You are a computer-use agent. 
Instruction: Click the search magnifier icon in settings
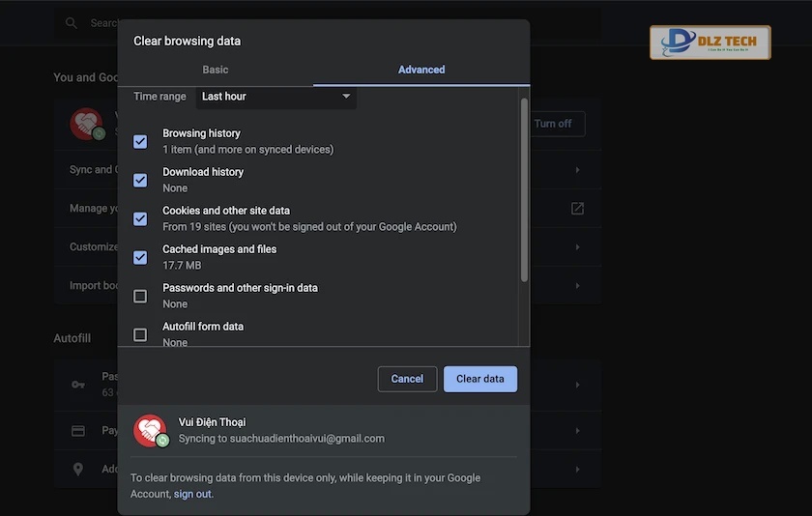72,23
